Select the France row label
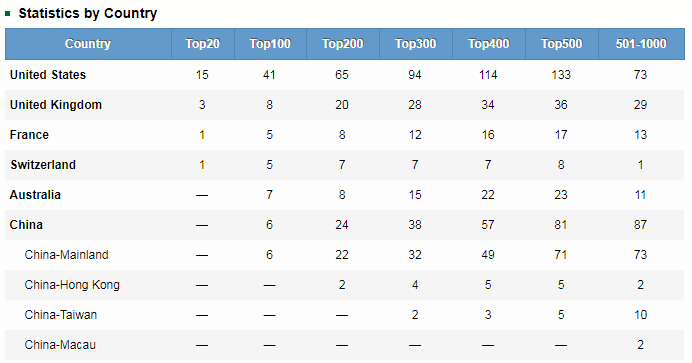This screenshot has width=692, height=363. pos(29,135)
